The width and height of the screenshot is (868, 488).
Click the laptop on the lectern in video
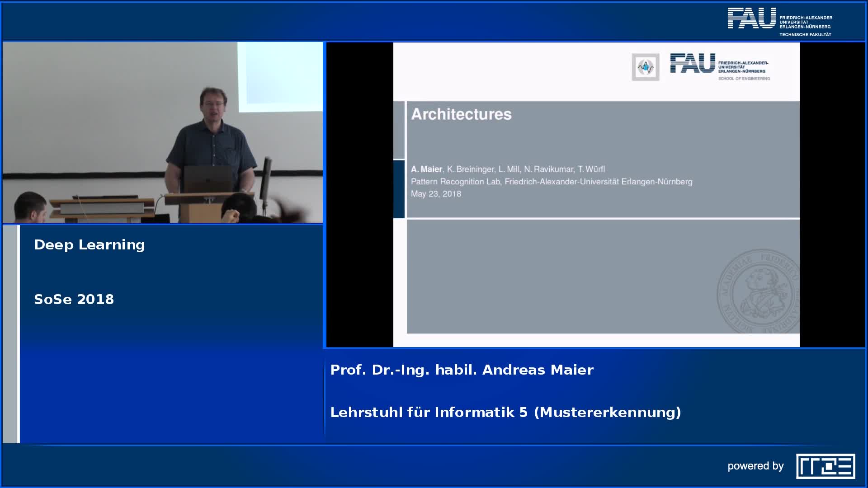point(208,179)
